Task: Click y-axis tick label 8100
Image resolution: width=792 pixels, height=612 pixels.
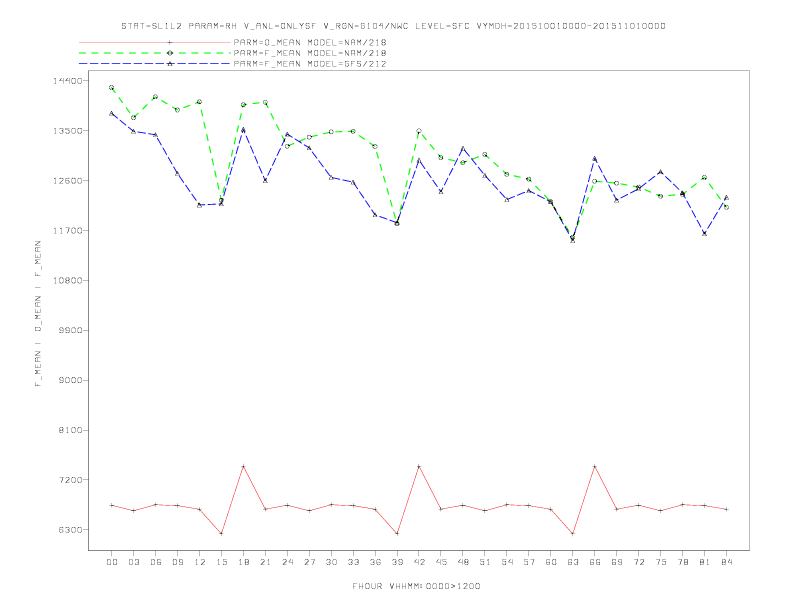Action: tap(70, 430)
